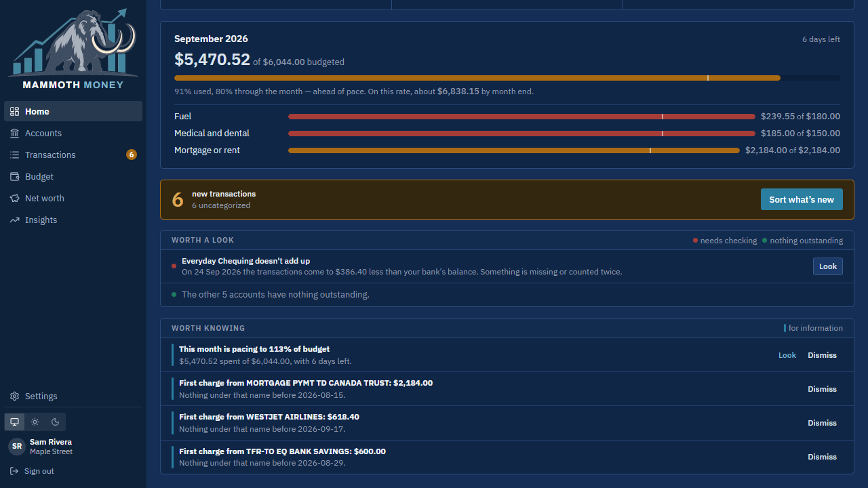Open Settings label in sidebar
Image resolution: width=868 pixels, height=488 pixels.
[41, 396]
